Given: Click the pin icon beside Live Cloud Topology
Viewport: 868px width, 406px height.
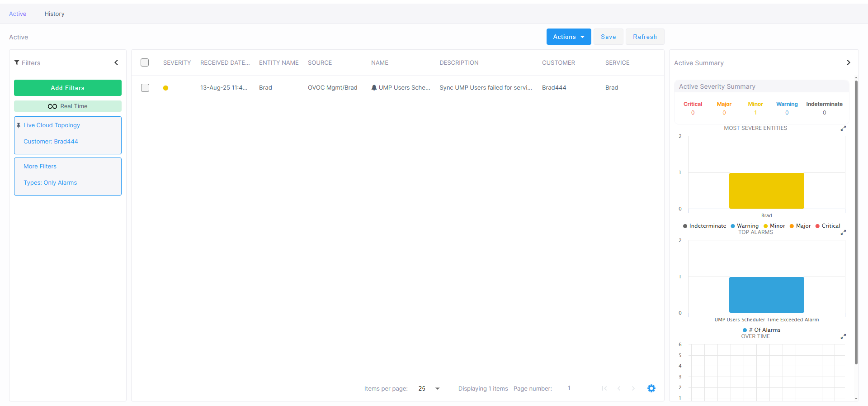Looking at the screenshot, I should pos(19,125).
